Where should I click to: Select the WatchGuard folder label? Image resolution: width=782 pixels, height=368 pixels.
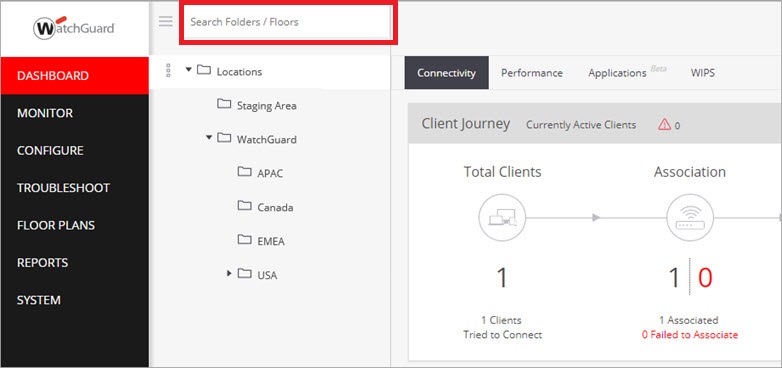(x=266, y=140)
